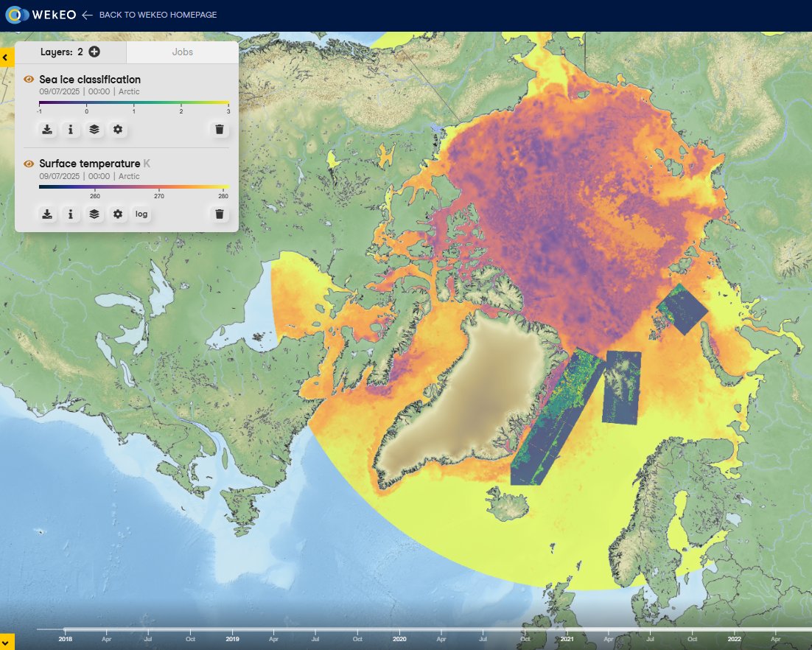Download the Surface temperature layer data
This screenshot has height=650, width=812.
[46, 214]
